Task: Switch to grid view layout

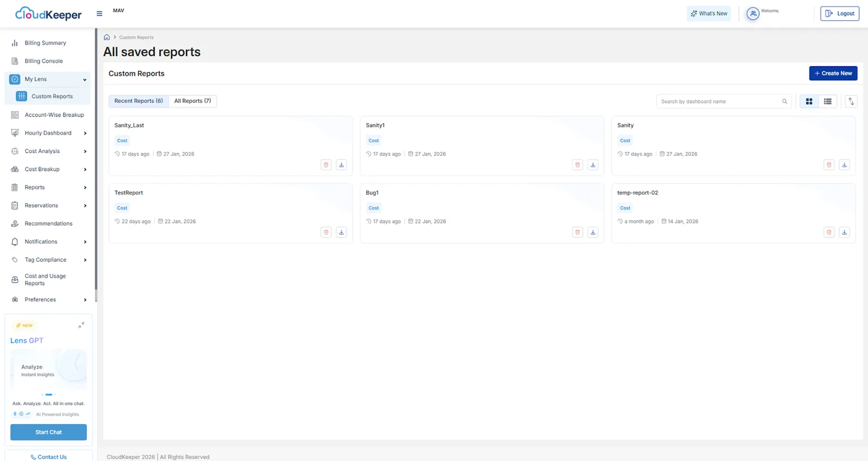Action: [809, 102]
